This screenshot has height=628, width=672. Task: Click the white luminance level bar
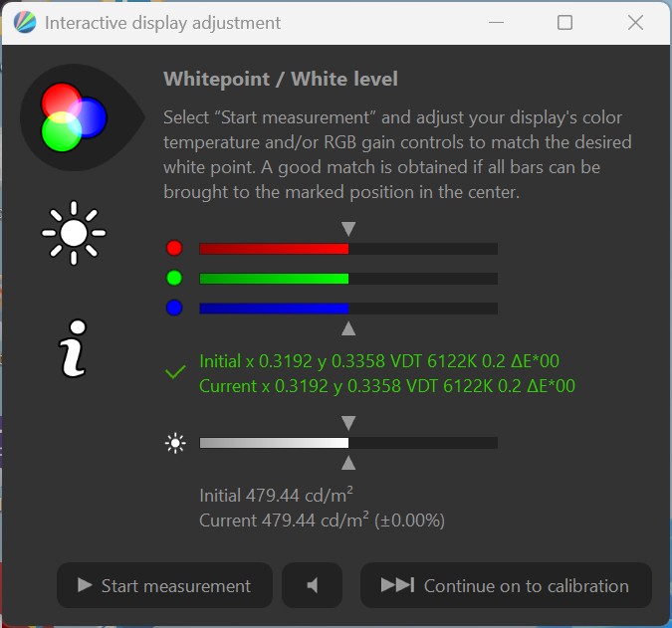point(348,443)
